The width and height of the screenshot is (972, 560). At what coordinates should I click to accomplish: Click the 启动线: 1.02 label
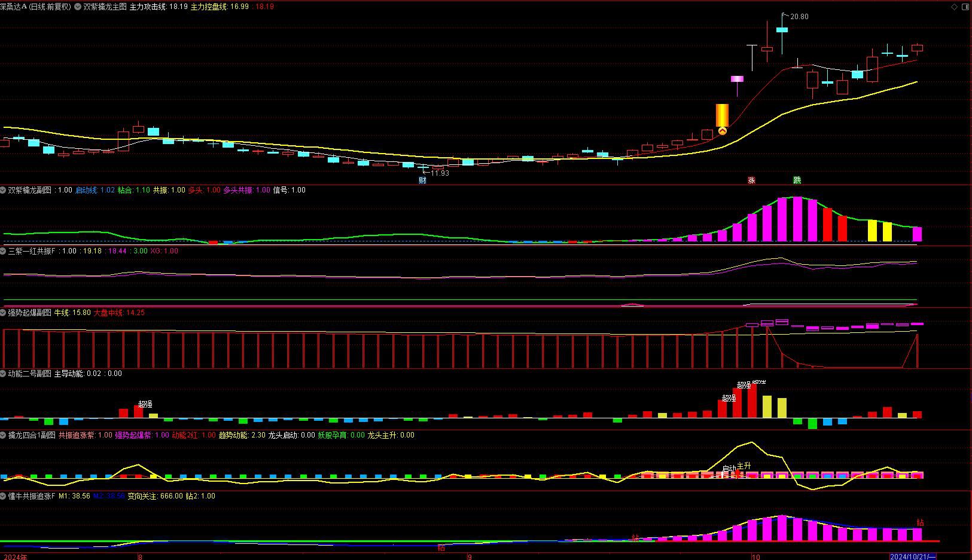(x=95, y=190)
